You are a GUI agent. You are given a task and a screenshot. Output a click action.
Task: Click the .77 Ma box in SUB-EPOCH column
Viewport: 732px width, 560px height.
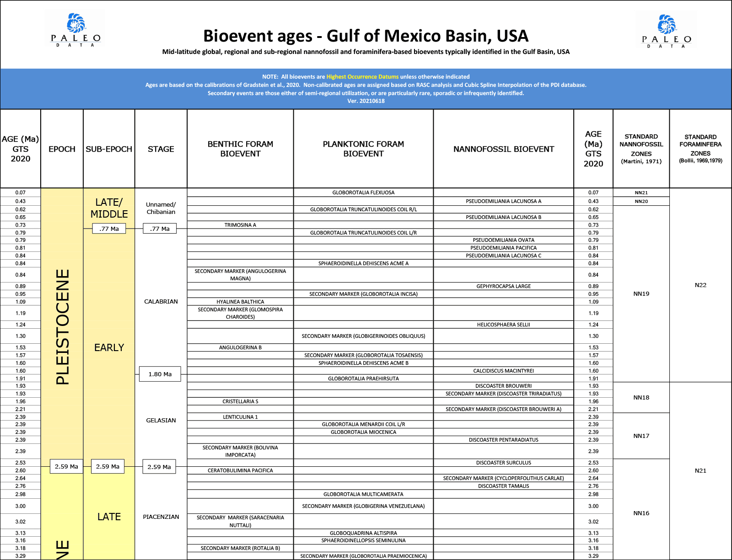coord(109,229)
